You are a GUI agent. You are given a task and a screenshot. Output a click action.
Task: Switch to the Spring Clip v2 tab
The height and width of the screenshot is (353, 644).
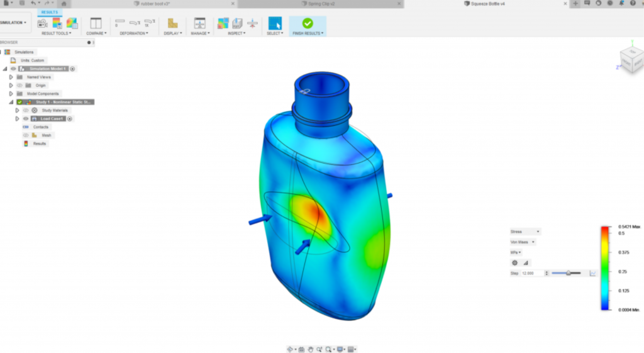(321, 4)
